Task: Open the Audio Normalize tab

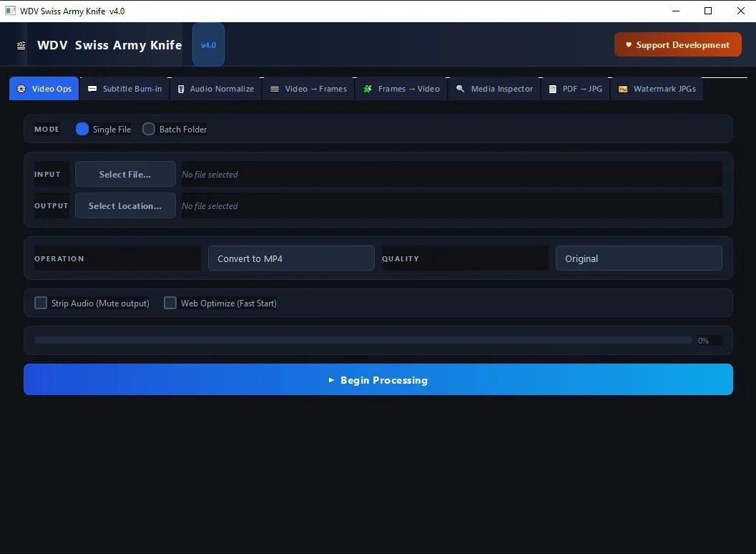Action: click(x=215, y=89)
